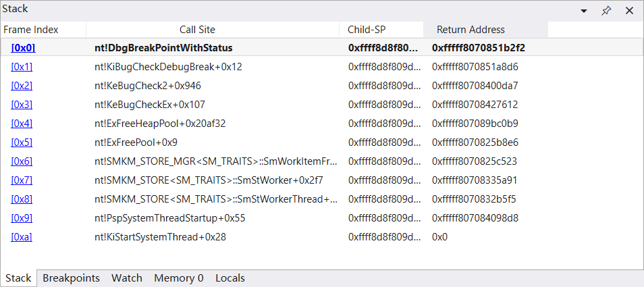Switch to the Breakpoints tab
The width and height of the screenshot is (644, 287).
[71, 278]
